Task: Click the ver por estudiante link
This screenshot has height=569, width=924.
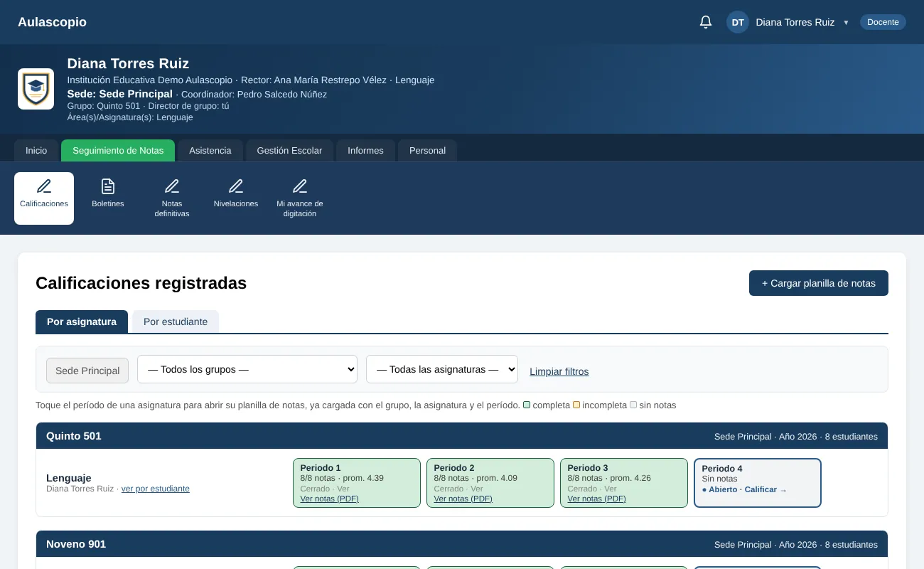Action: (x=156, y=489)
